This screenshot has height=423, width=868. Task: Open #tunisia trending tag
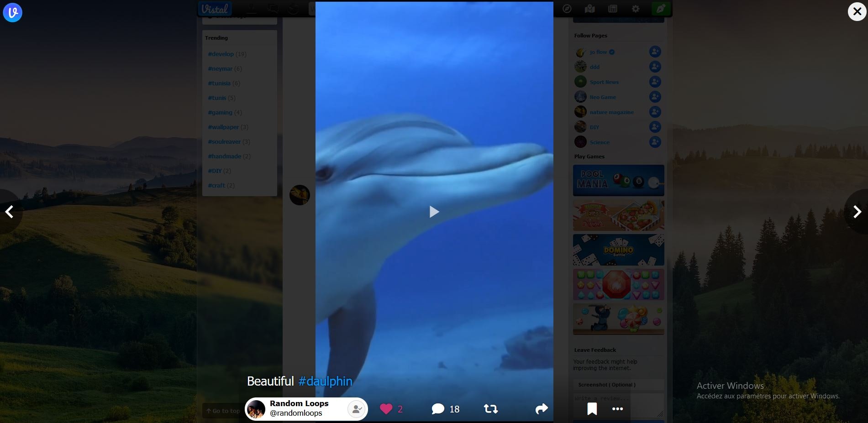click(219, 83)
